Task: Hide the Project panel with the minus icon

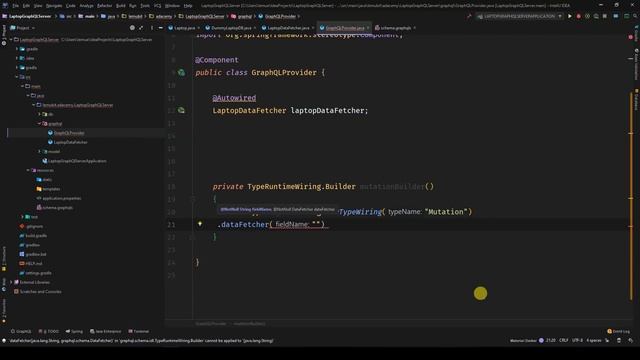Action: [160, 28]
